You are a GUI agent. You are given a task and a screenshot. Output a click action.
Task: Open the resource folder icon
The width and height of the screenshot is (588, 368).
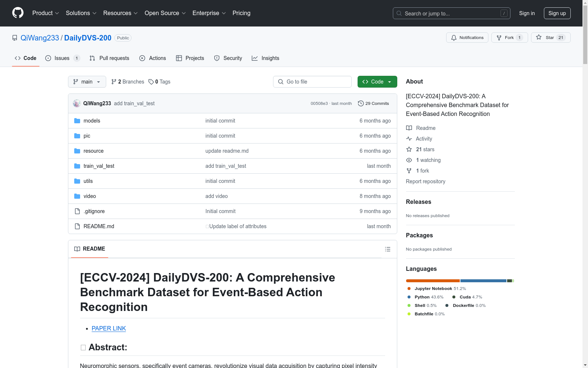[77, 151]
